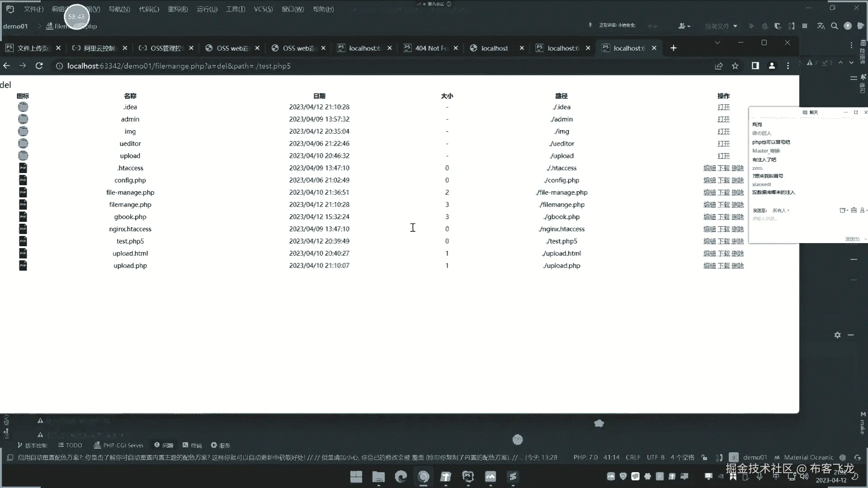Open the gear settings in right panel
Image resolution: width=868 pixels, height=488 pixels.
coord(837,335)
